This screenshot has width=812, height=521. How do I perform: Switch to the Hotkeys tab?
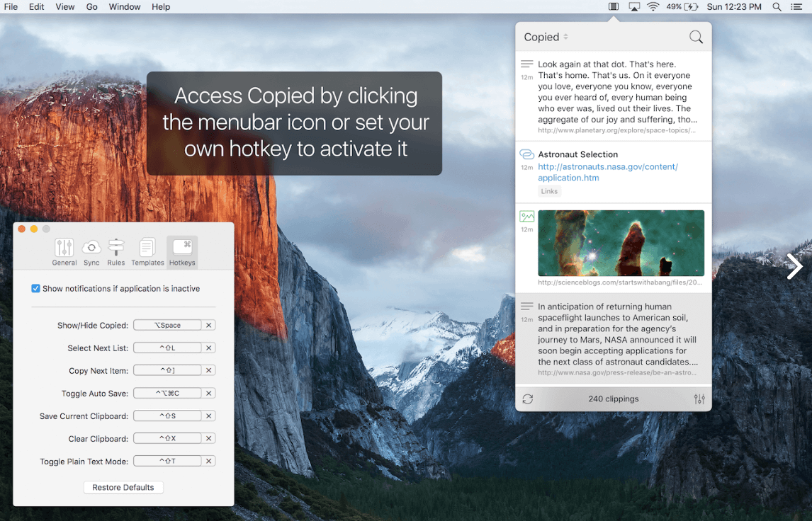pyautogui.click(x=182, y=251)
